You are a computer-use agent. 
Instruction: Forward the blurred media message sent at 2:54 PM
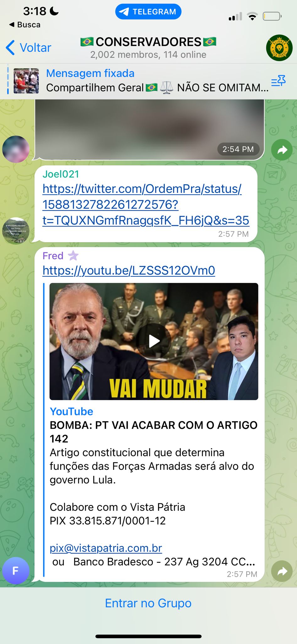(282, 150)
